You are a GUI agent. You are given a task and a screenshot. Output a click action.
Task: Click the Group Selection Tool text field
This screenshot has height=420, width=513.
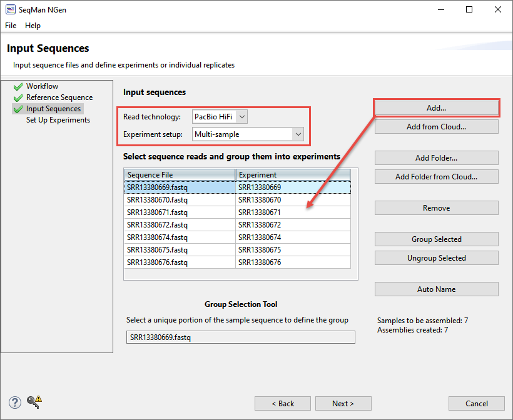240,337
